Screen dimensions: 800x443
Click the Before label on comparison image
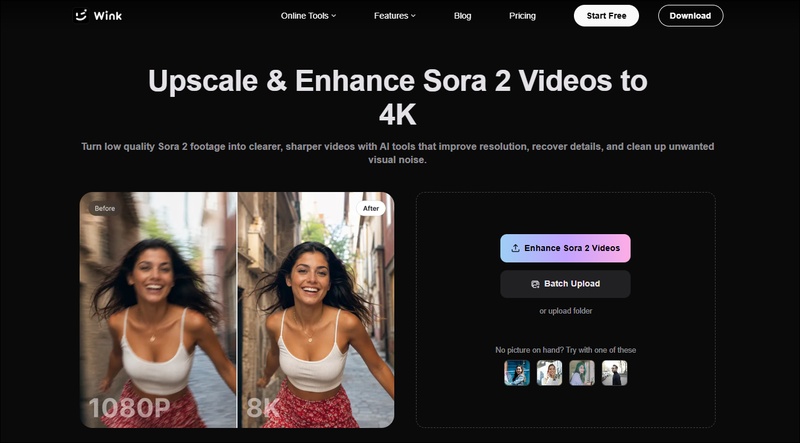click(105, 208)
